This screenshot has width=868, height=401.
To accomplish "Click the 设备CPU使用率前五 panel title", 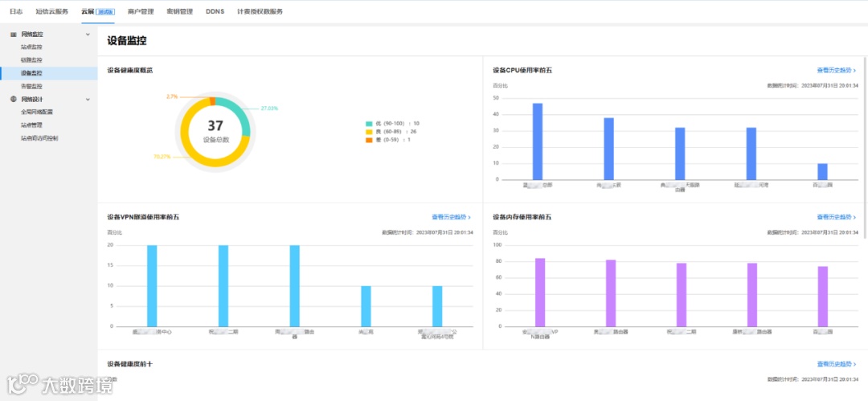I will pos(522,71).
